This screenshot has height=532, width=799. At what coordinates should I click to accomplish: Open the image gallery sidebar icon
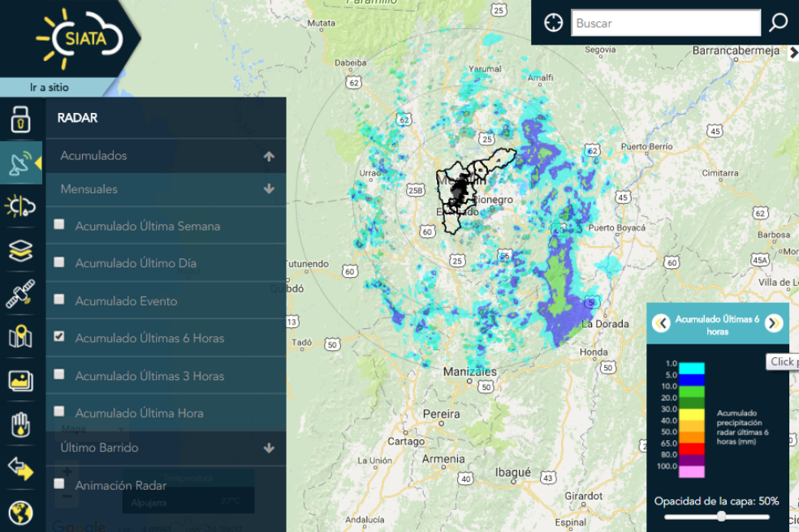click(x=20, y=381)
